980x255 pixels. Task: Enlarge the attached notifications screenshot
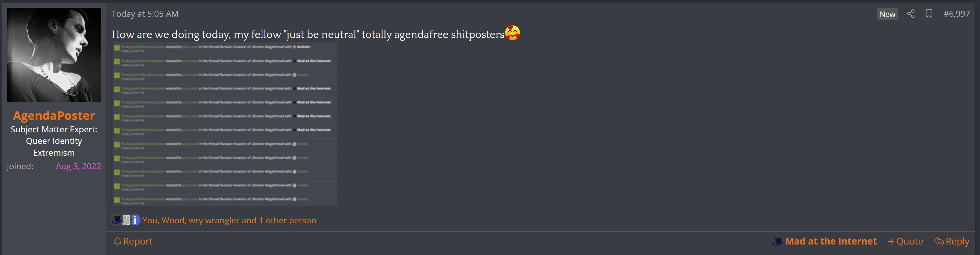(x=224, y=124)
